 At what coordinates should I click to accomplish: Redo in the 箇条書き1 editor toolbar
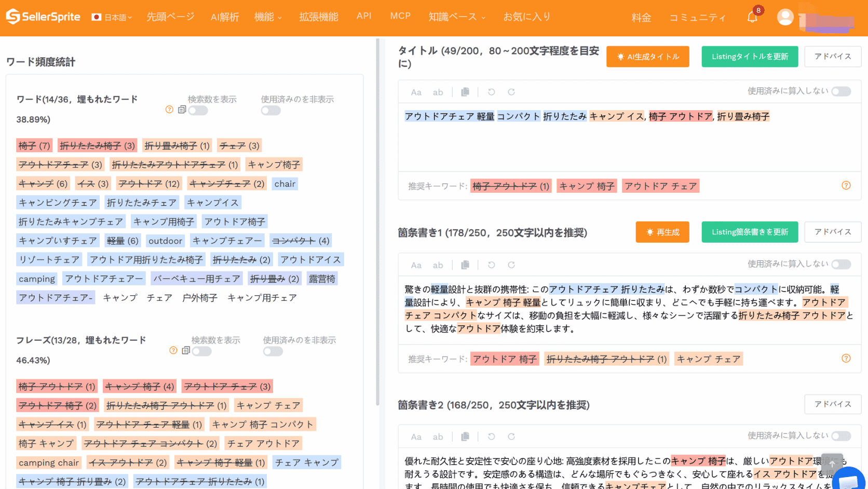click(511, 265)
